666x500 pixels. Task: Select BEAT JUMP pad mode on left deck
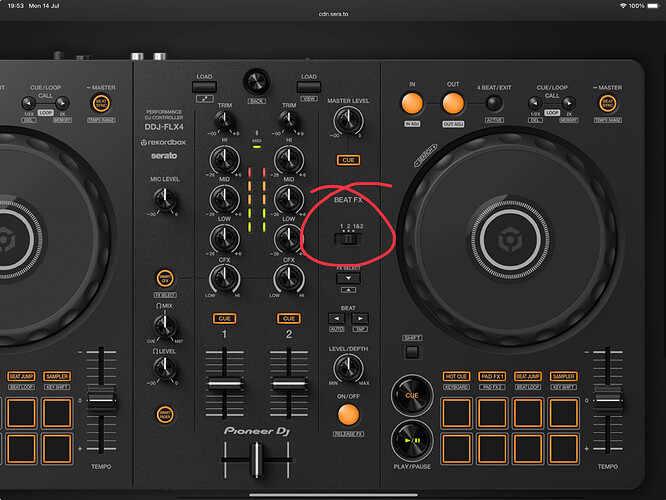[21, 376]
